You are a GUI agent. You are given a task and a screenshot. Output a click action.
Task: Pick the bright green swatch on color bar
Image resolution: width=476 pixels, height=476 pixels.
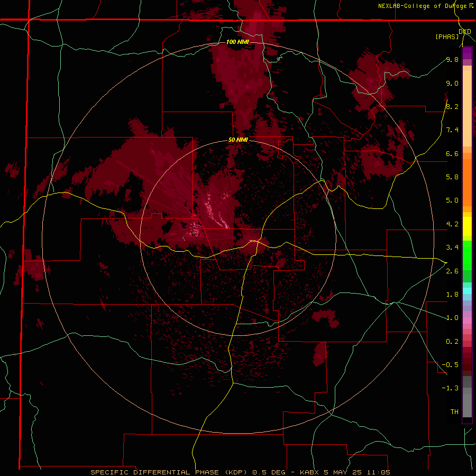(x=467, y=255)
